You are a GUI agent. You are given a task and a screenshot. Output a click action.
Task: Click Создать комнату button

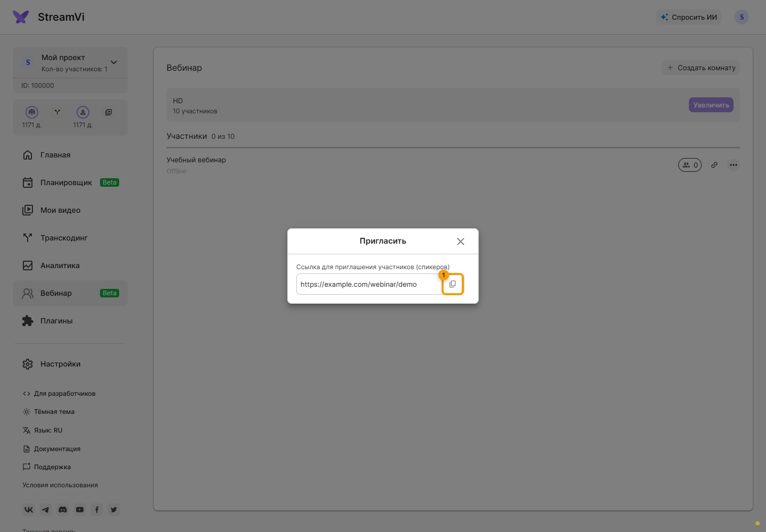coord(701,68)
